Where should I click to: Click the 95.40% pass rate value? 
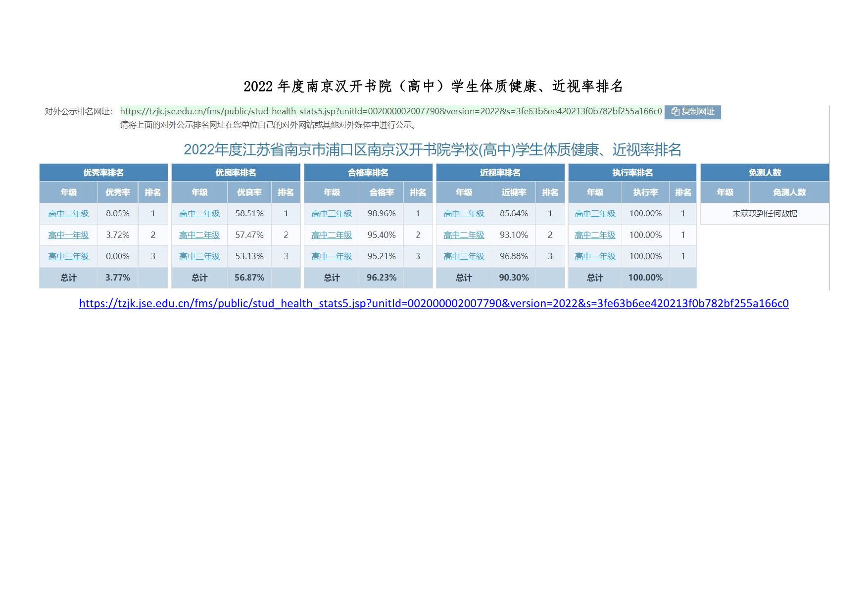click(382, 235)
